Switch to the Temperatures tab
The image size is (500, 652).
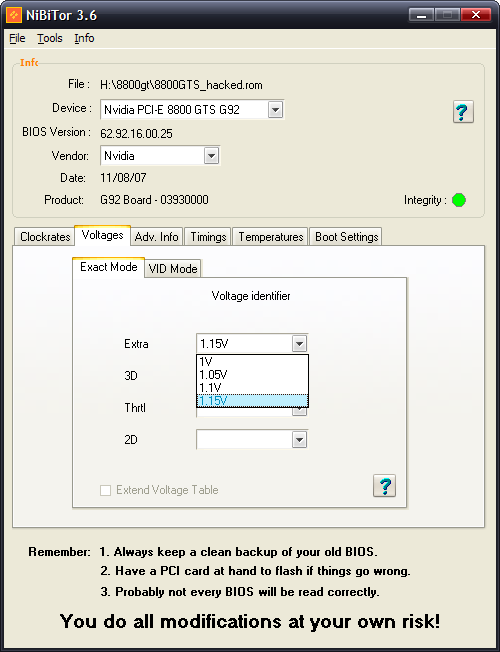[270, 237]
